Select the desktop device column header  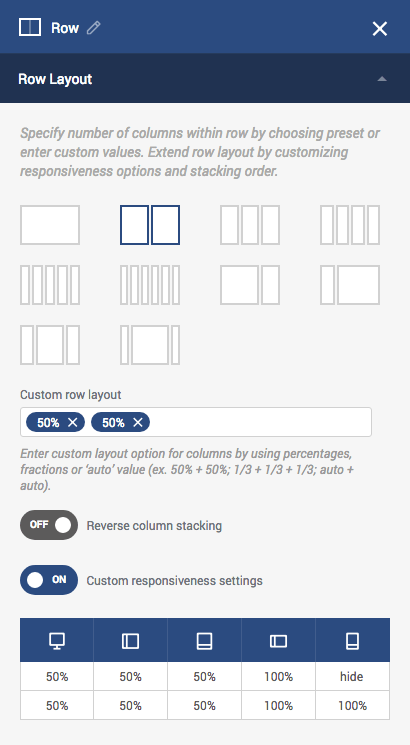click(x=57, y=640)
